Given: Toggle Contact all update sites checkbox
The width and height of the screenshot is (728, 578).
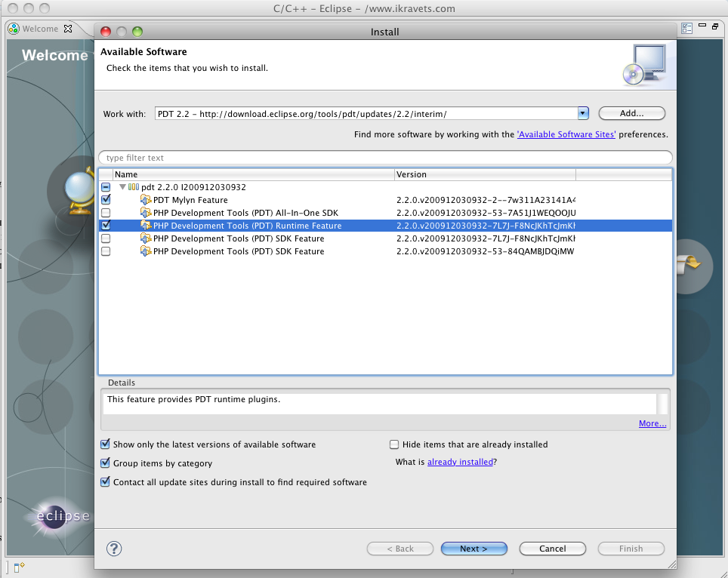Looking at the screenshot, I should click(106, 482).
